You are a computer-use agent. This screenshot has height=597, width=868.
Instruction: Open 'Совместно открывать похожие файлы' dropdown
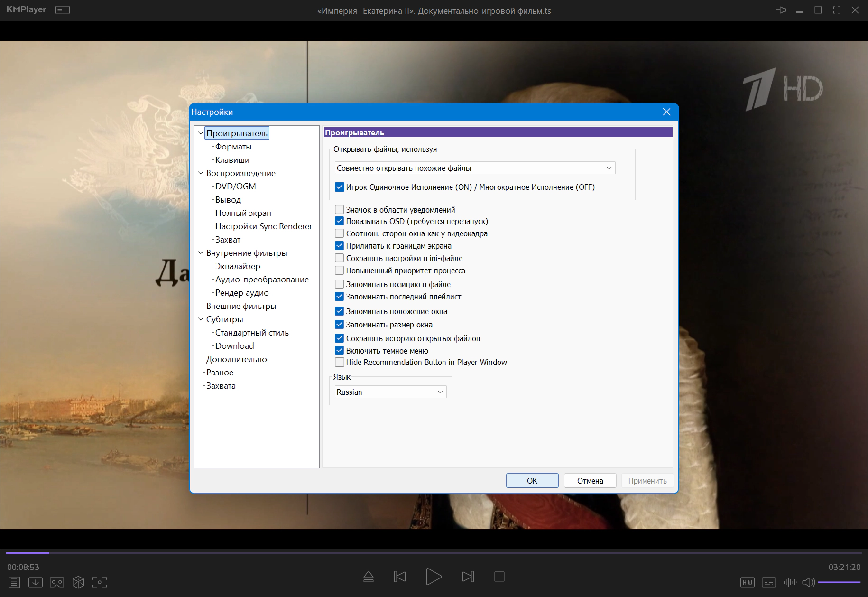point(475,168)
